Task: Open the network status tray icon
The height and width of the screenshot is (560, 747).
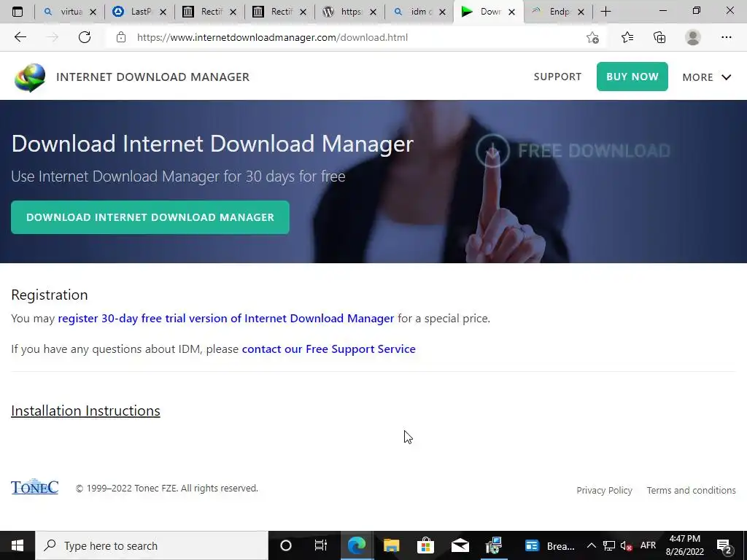Action: pyautogui.click(x=609, y=545)
